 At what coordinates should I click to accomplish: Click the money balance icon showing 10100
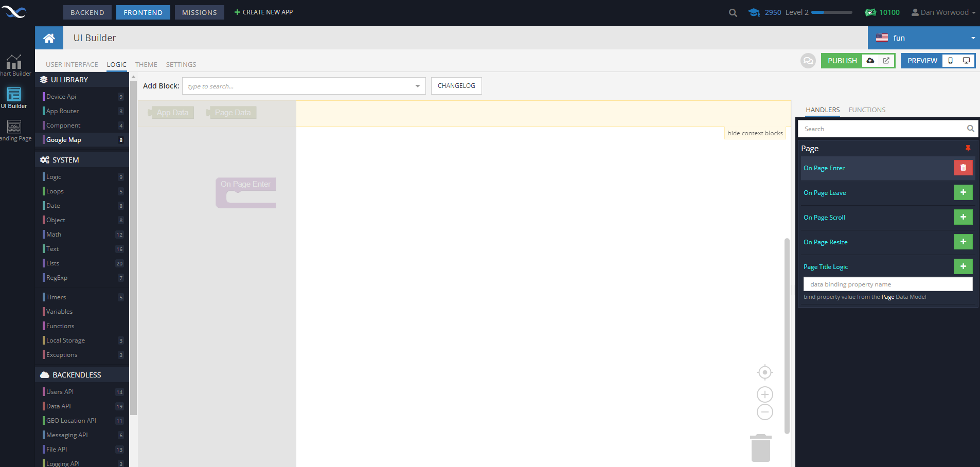(870, 12)
